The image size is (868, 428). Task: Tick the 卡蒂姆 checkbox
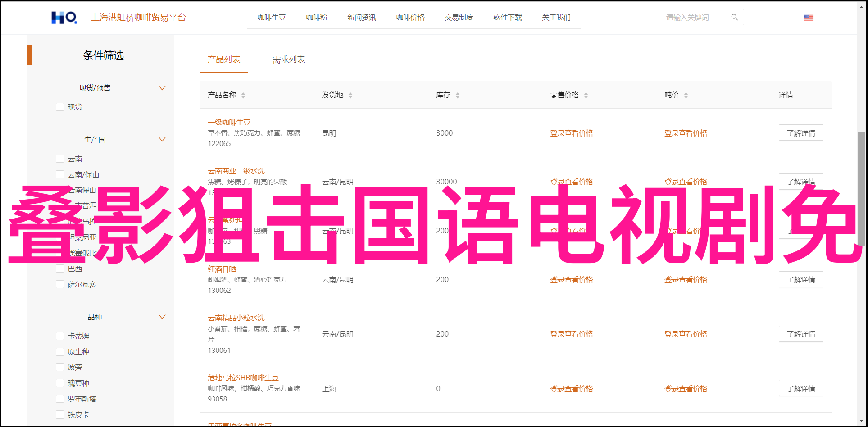(x=60, y=336)
